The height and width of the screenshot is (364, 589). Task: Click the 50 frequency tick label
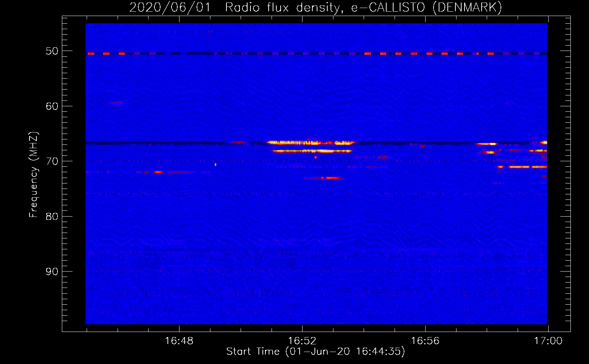point(52,51)
